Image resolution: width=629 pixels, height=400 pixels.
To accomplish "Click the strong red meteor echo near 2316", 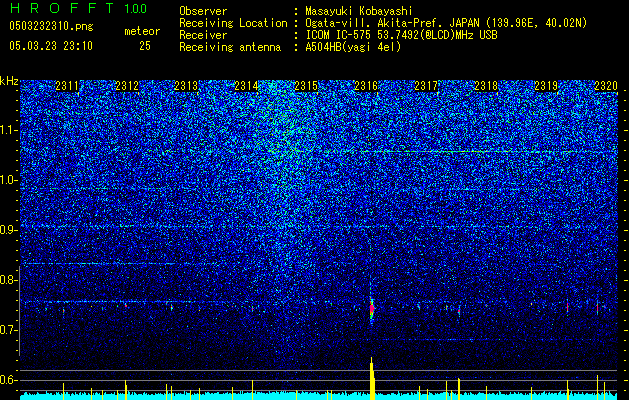I will pyautogui.click(x=371, y=308).
